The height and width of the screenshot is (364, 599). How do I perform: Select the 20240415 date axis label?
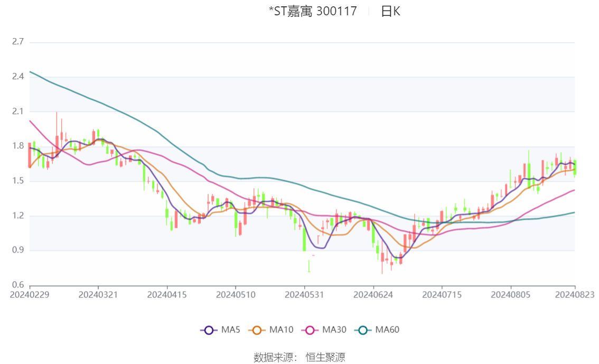point(167,295)
